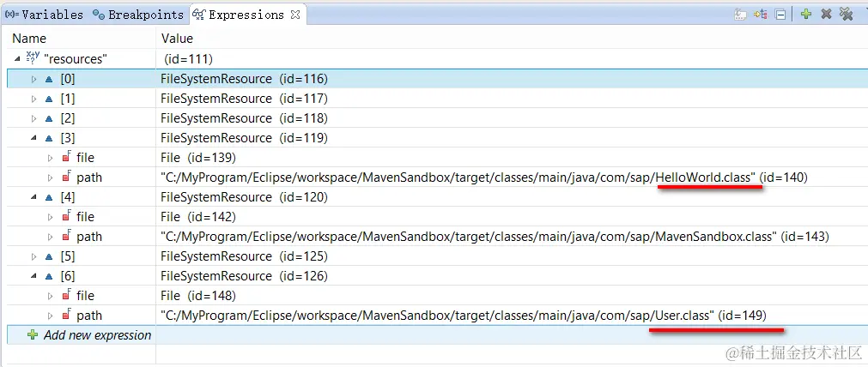Click the blue triangle icon of element [3]
This screenshot has height=367, width=868.
[49, 138]
